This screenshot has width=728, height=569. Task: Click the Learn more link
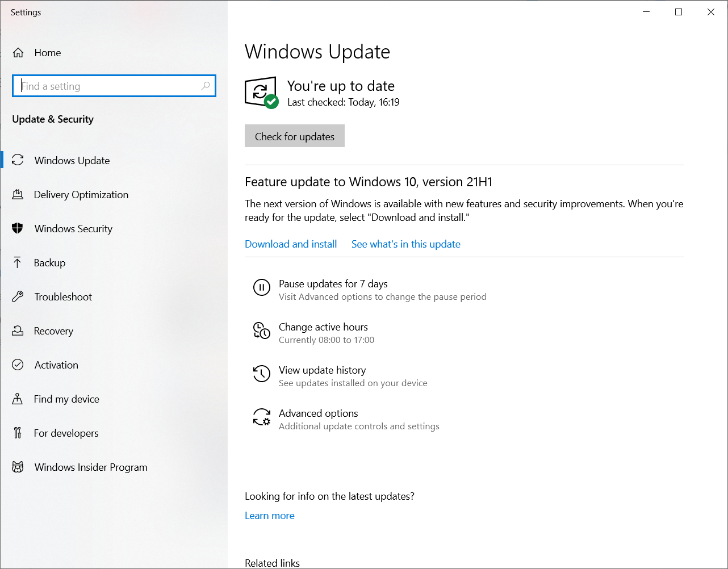(x=270, y=516)
